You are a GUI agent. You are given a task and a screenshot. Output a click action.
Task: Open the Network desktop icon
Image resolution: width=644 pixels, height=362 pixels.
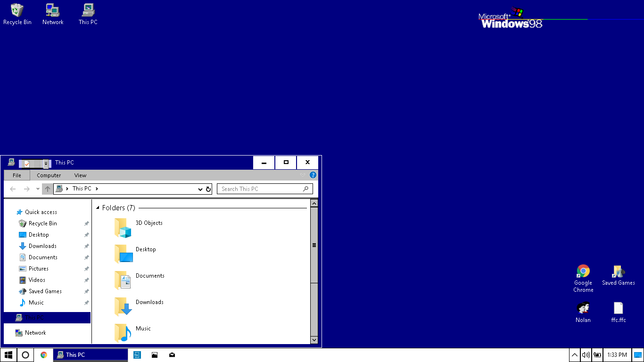(52, 10)
